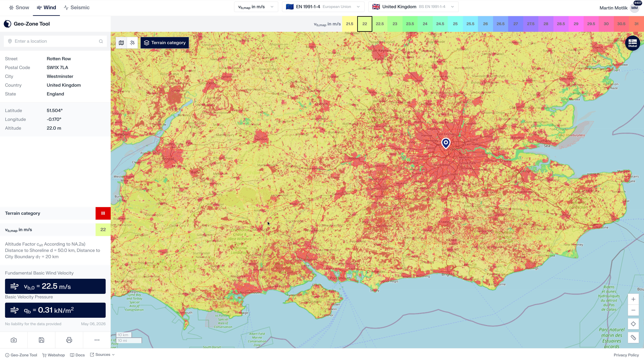Toggle the Terrain category layer button
644x362 pixels.
(x=165, y=43)
